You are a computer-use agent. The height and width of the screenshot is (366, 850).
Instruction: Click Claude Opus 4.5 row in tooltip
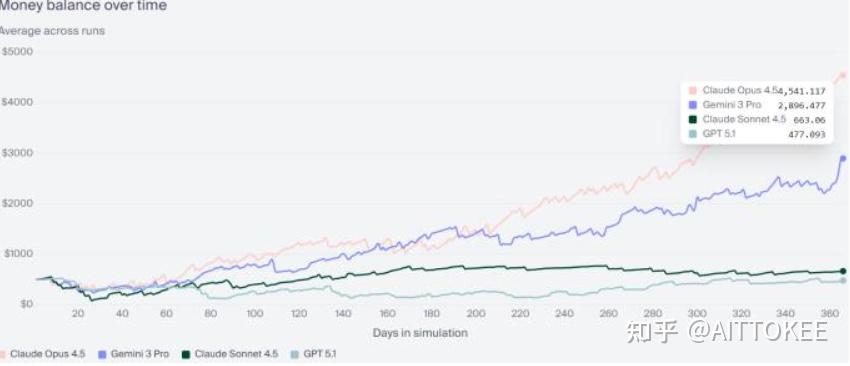757,91
